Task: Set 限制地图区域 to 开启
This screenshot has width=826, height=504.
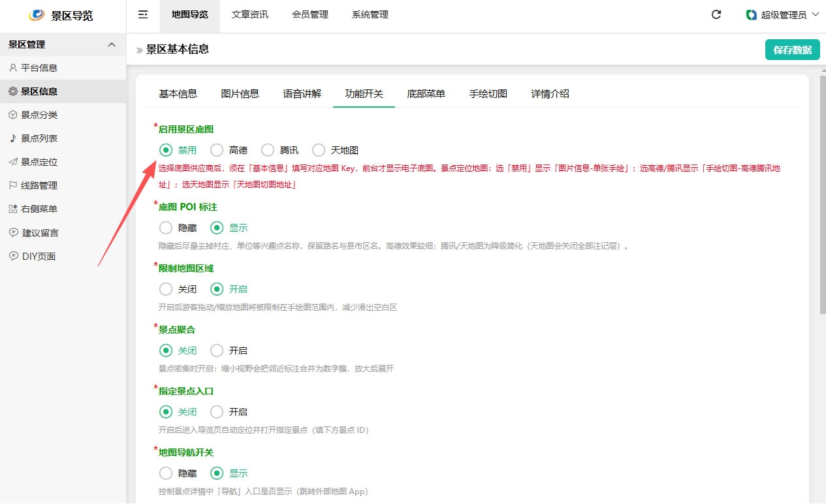Action: [217, 289]
